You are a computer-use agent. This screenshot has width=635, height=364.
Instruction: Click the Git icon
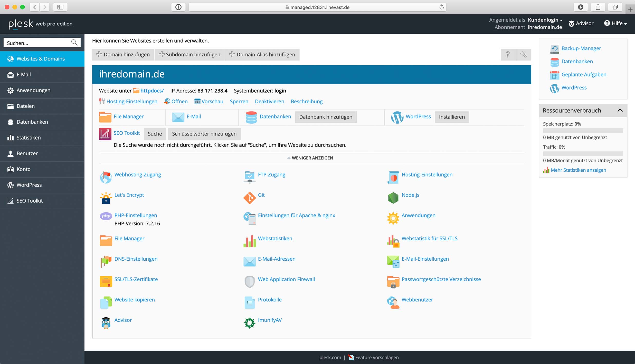click(x=250, y=198)
